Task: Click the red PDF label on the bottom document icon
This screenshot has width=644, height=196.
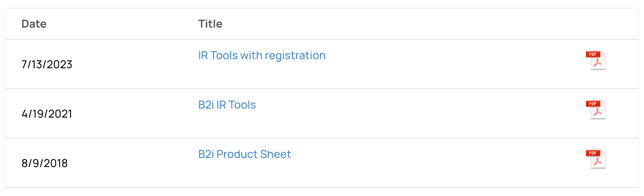Action: [593, 153]
